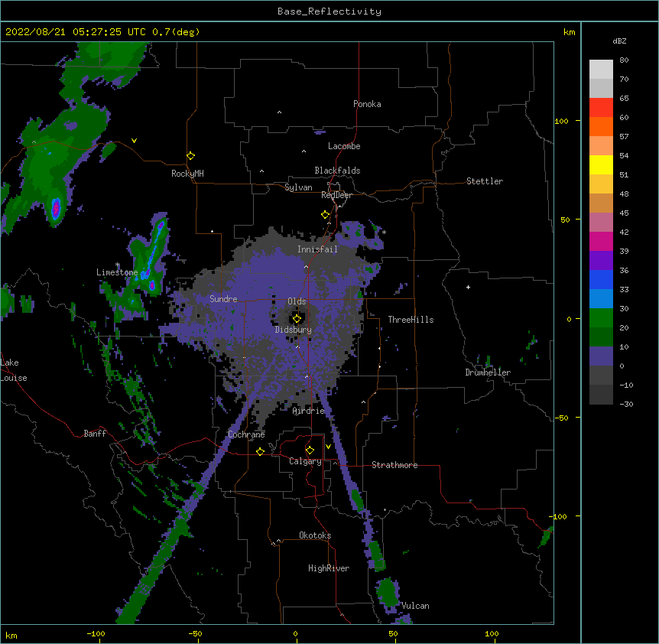Select the lightest gray 80 dBZ legend swatch

(601, 69)
